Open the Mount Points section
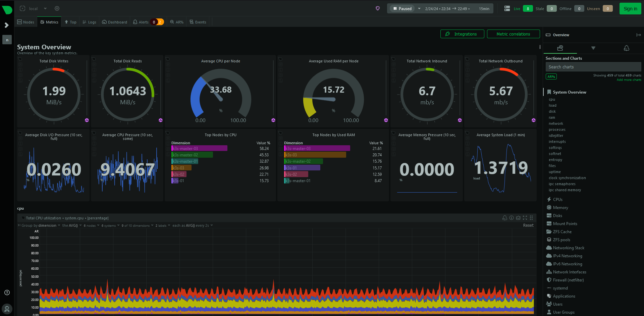644x316 pixels. [565, 224]
